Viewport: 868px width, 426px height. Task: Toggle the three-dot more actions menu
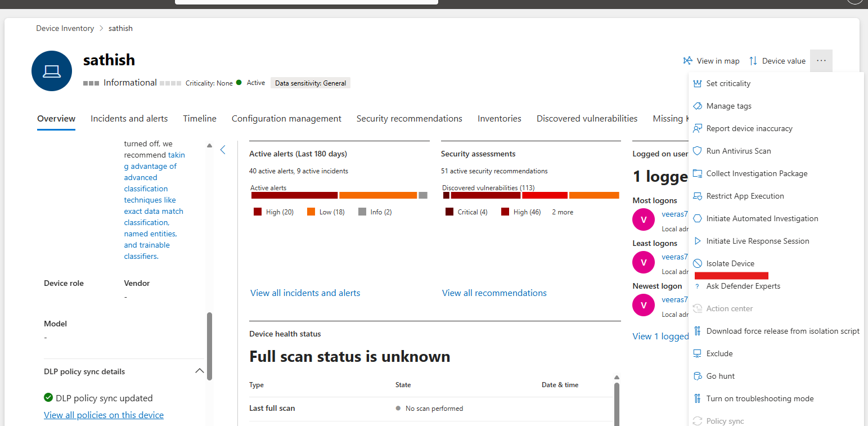[821, 61]
